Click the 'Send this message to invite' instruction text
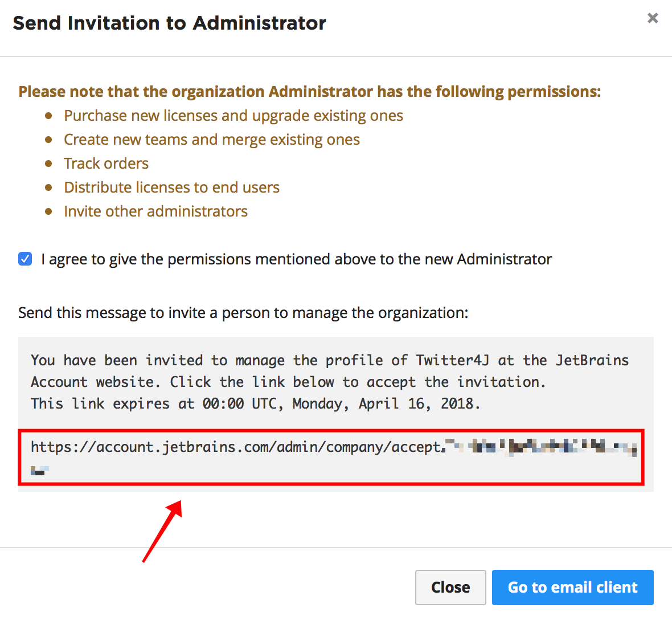Screen dimensions: 672x620 pos(243,313)
